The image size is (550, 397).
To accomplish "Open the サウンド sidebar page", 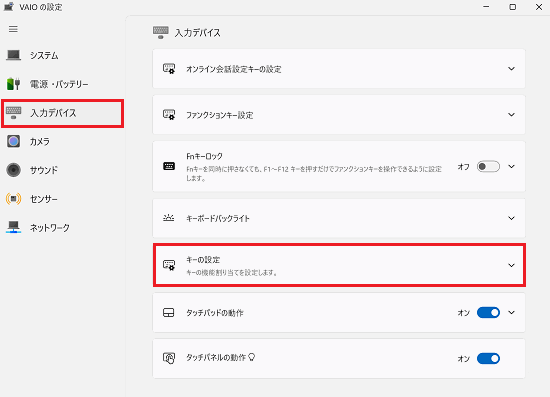I will tap(62, 170).
